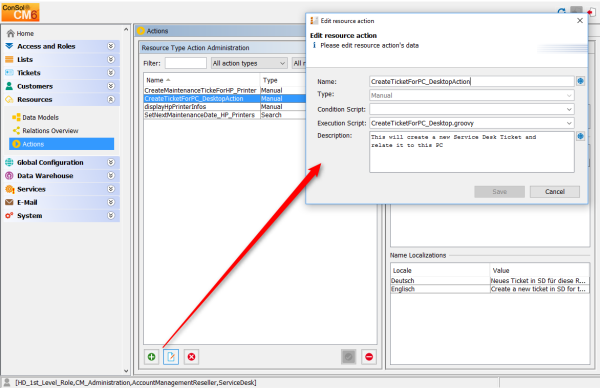Click the Save button in dialog
The height and width of the screenshot is (388, 600).
coord(499,192)
